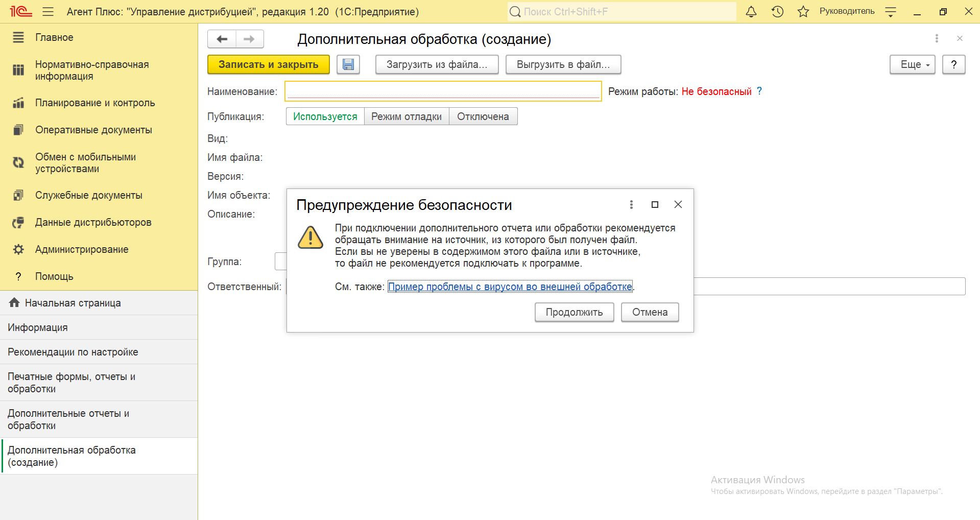Expand the 'Еще' dropdown menu

912,64
